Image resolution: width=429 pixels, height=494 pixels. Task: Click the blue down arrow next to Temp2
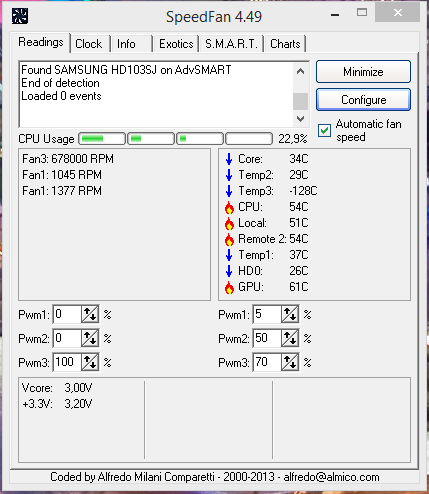click(229, 175)
